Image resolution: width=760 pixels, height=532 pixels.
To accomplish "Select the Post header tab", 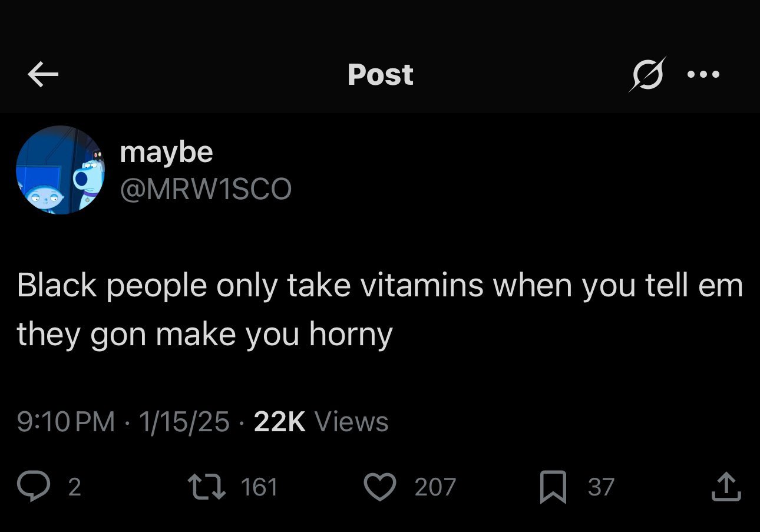I will coord(380,74).
